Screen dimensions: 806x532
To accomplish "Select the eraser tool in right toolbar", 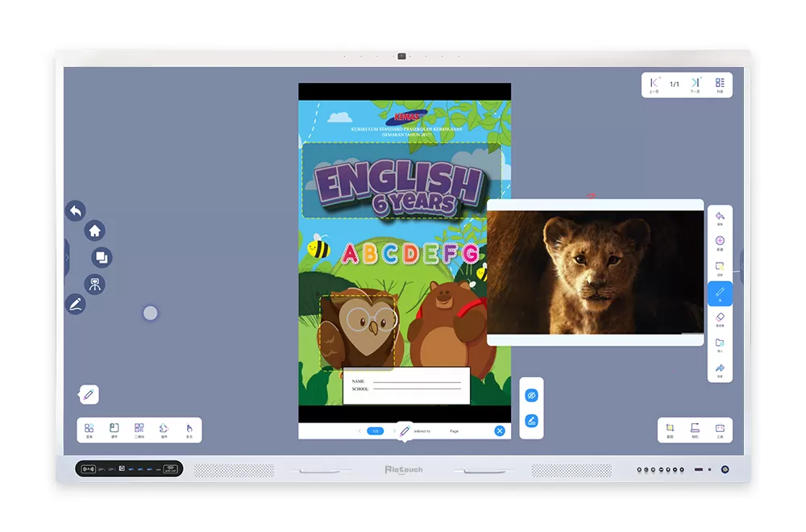I will [x=720, y=319].
